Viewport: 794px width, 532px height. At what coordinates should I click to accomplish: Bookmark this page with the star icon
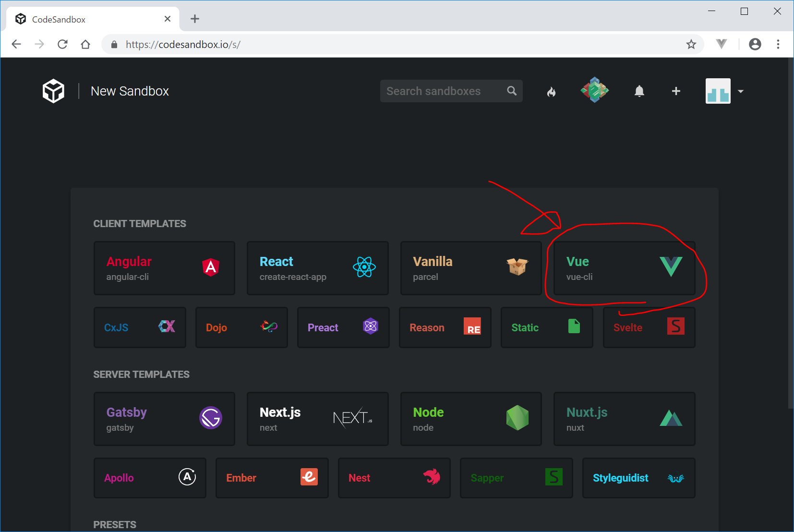point(691,45)
